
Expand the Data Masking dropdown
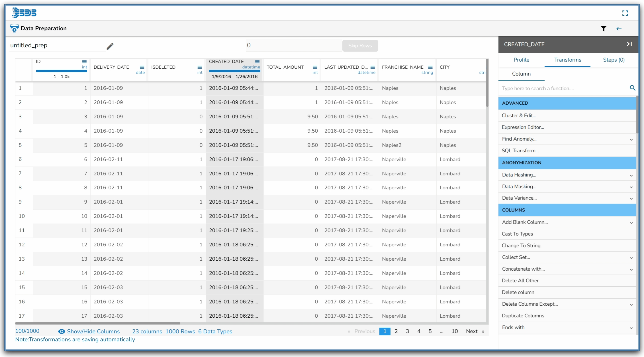[631, 187]
